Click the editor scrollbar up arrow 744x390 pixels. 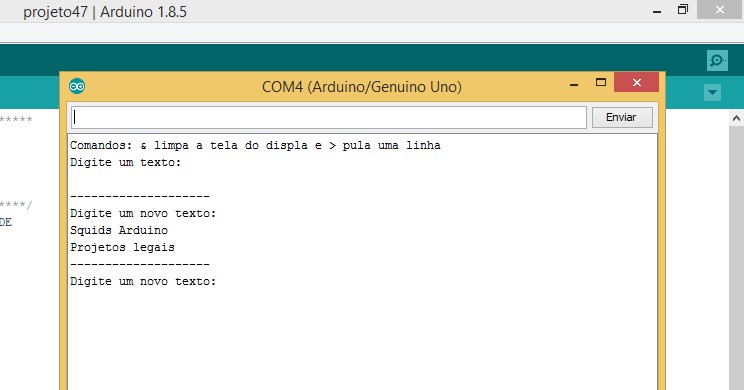pyautogui.click(x=736, y=119)
